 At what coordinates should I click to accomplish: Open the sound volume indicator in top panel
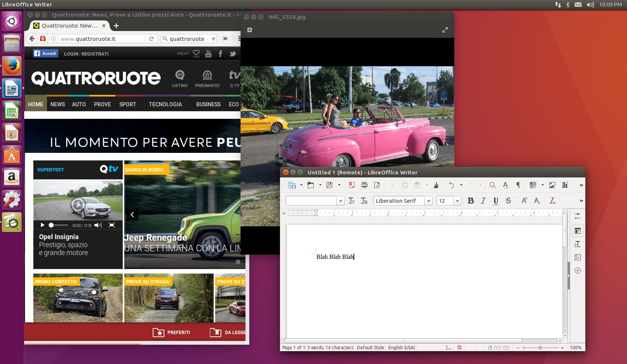(590, 5)
